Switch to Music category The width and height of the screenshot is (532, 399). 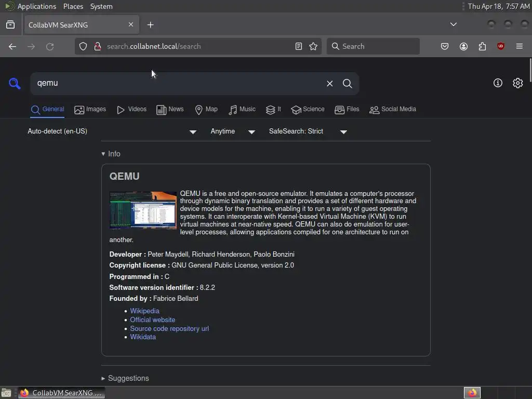242,109
